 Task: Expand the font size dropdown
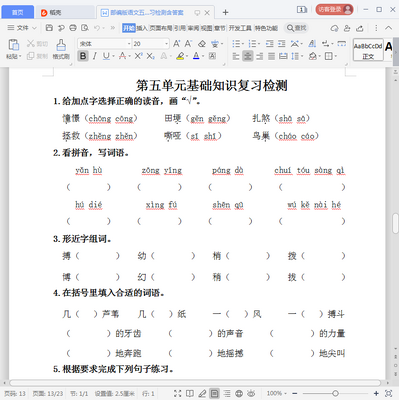click(166, 44)
